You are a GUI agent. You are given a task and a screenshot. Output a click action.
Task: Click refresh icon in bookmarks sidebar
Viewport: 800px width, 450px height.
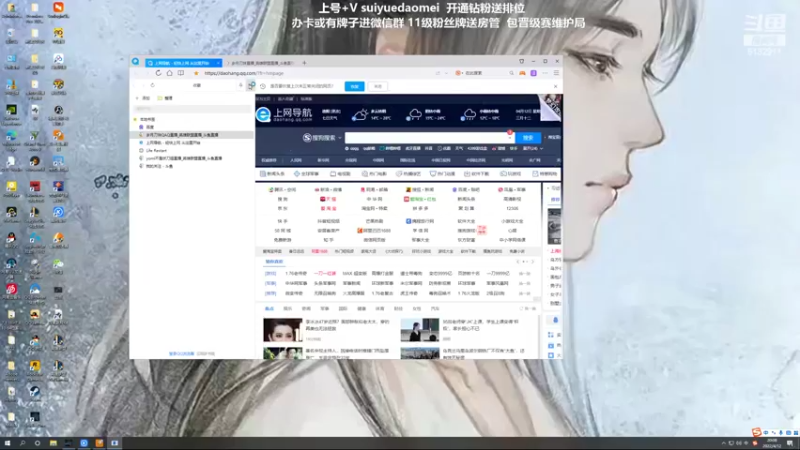click(x=153, y=85)
